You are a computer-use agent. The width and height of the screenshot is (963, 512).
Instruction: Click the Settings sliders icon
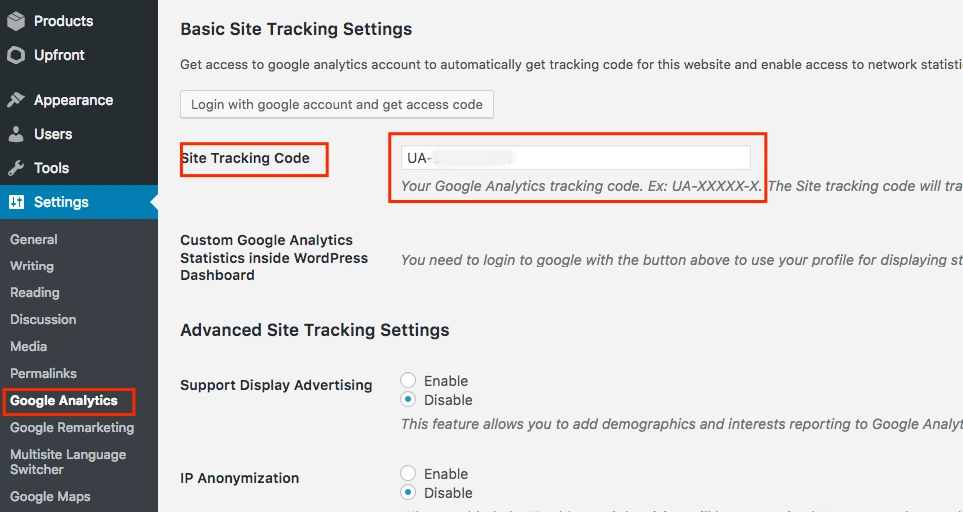[17, 202]
